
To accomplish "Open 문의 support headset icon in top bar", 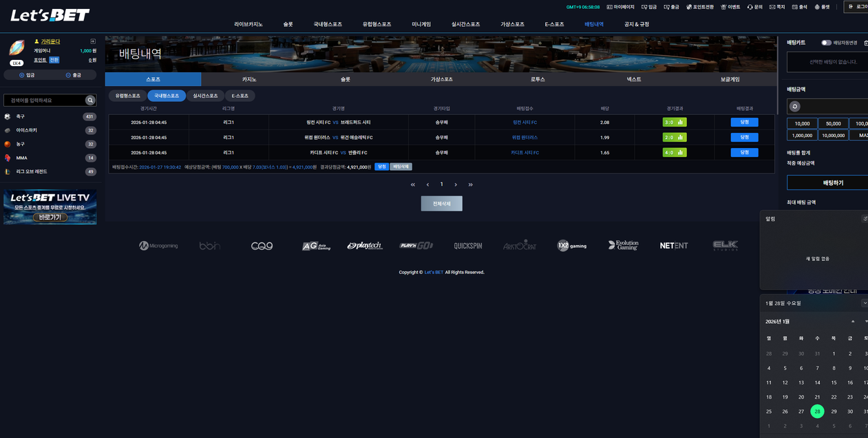I will point(754,7).
